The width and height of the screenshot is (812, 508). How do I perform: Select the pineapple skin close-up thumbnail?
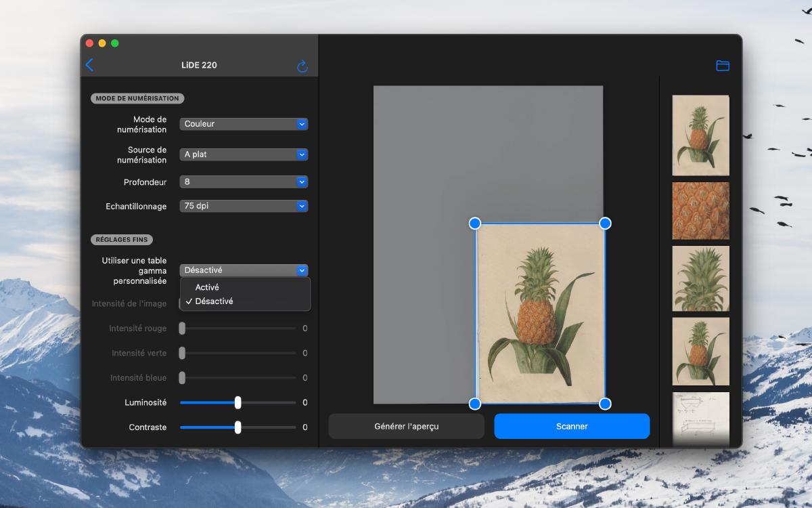tap(700, 211)
